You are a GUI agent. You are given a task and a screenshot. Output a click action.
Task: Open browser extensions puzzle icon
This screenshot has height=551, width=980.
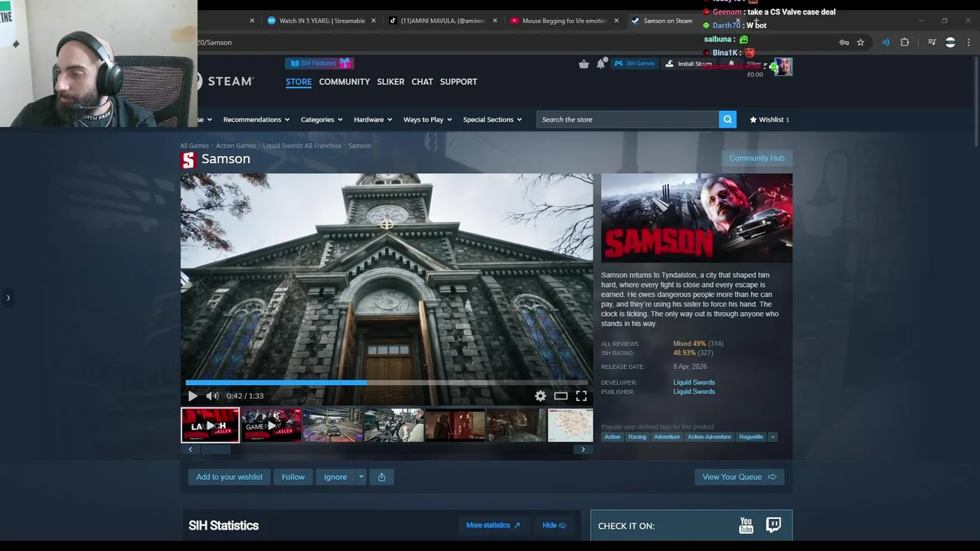pos(904,42)
